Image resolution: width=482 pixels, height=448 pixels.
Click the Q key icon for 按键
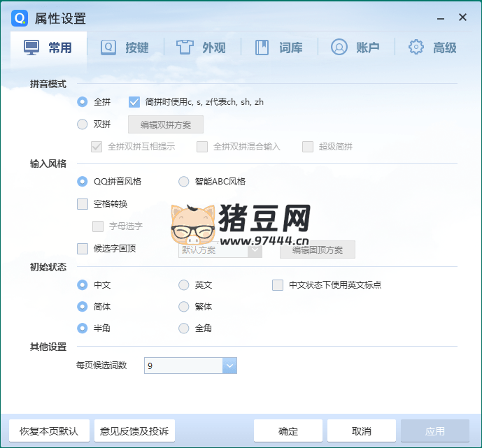(x=108, y=48)
